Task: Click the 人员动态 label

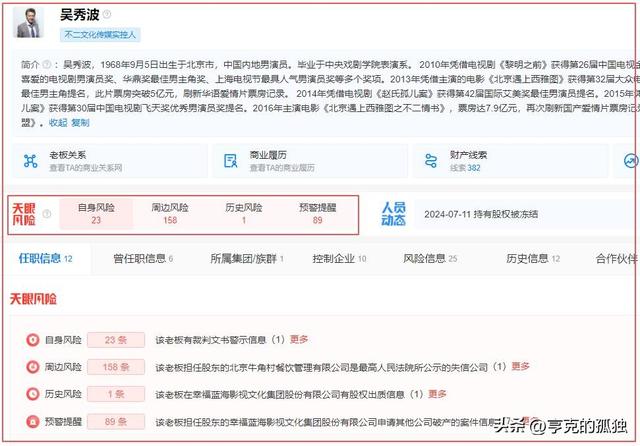Action: pyautogui.click(x=393, y=214)
